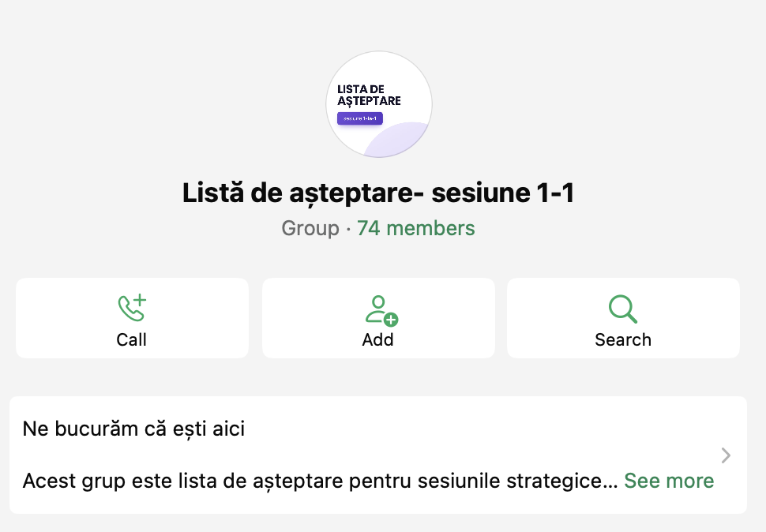Click the group name "Listă de așteptare- sesiune 1-1"

378,193
